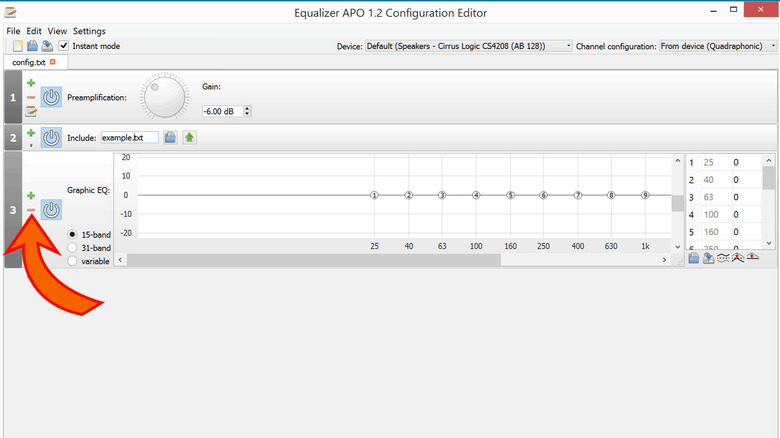Toggle power for Preamplification filter
Screen dimensions: 780x438
tap(51, 97)
